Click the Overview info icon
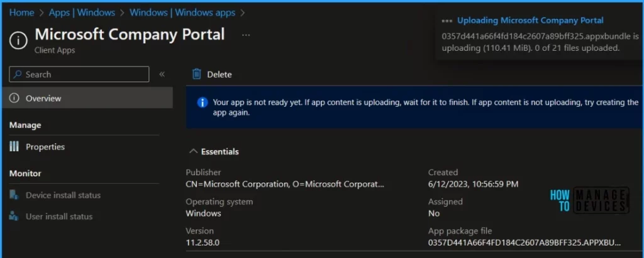 (14, 98)
